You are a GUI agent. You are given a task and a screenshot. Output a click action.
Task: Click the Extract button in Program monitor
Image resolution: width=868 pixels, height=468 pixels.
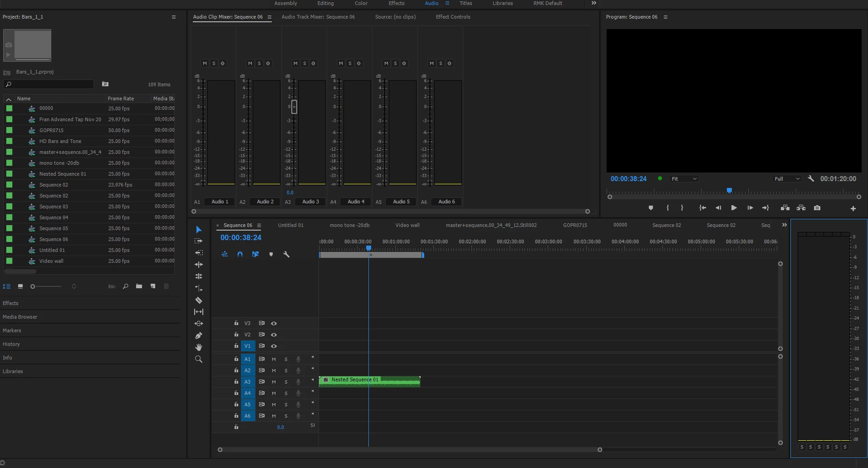click(801, 208)
